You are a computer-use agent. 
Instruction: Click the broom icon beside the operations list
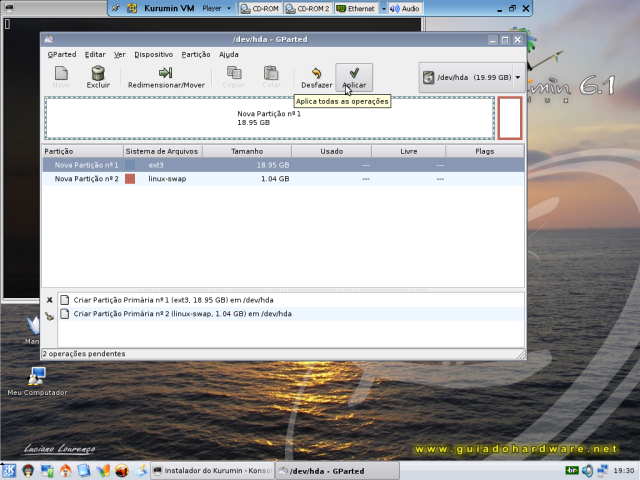click(49, 316)
